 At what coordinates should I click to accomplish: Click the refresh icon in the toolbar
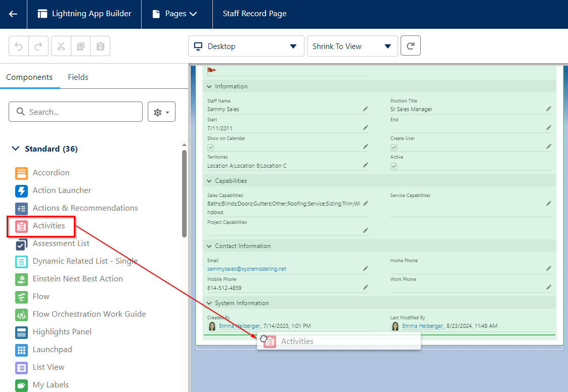pos(410,45)
